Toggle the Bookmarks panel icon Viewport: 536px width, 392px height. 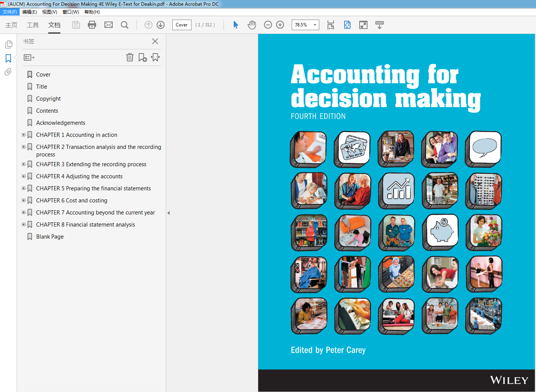pyautogui.click(x=8, y=58)
